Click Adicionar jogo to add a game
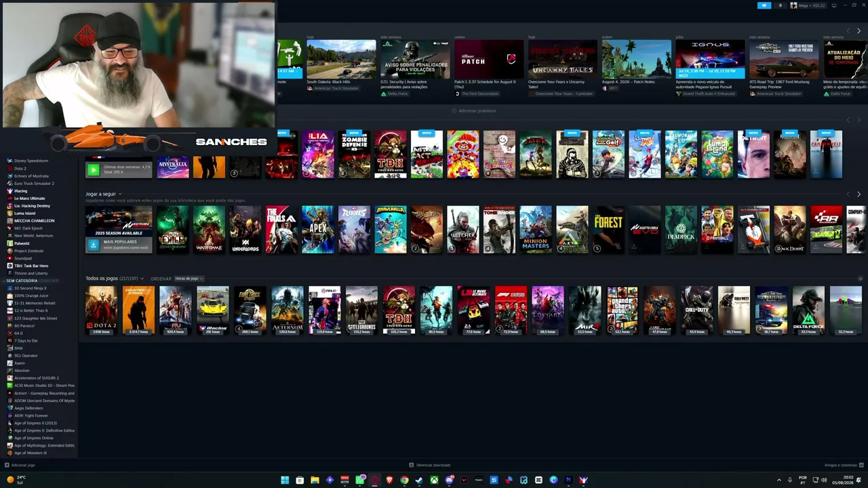This screenshot has height=488, width=868. [x=20, y=465]
